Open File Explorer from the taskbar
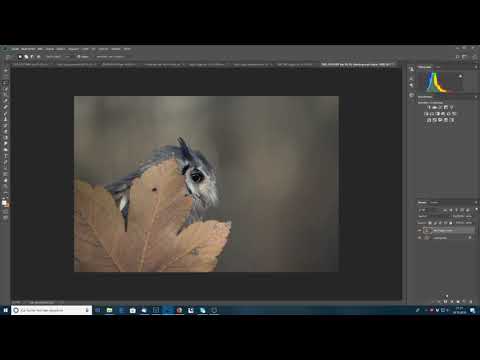This screenshot has height=360, width=480. coord(109,310)
